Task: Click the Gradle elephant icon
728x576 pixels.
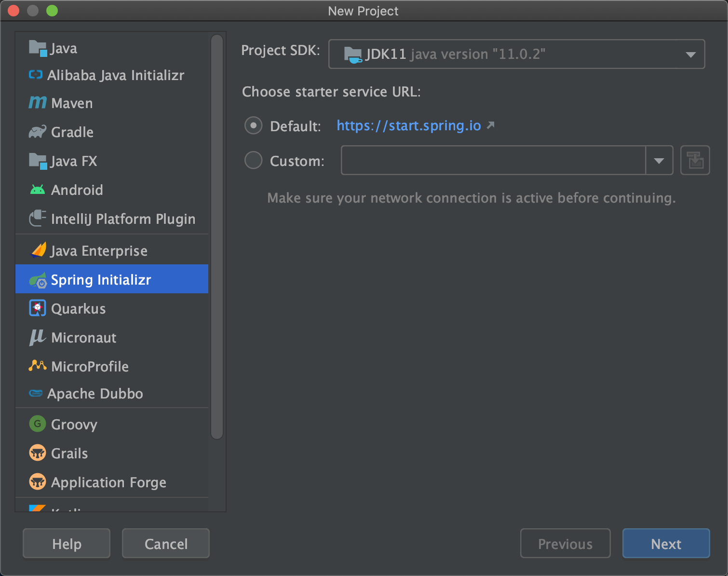Action: (x=38, y=132)
